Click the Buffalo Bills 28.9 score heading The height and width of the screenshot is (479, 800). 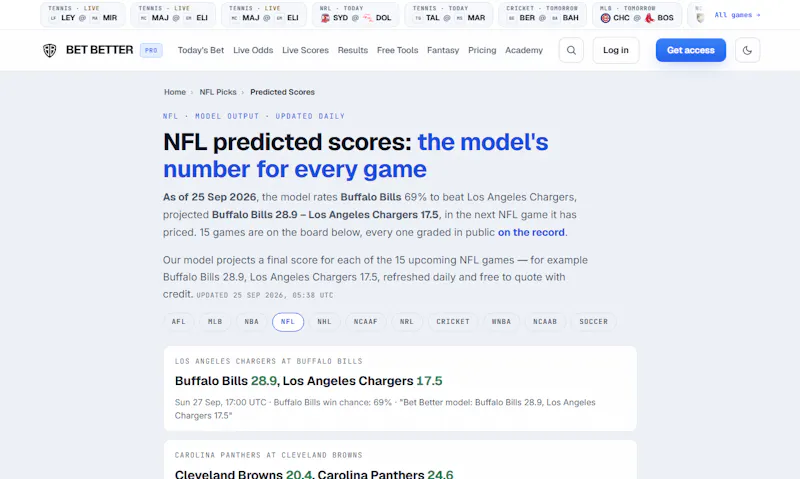coord(308,381)
